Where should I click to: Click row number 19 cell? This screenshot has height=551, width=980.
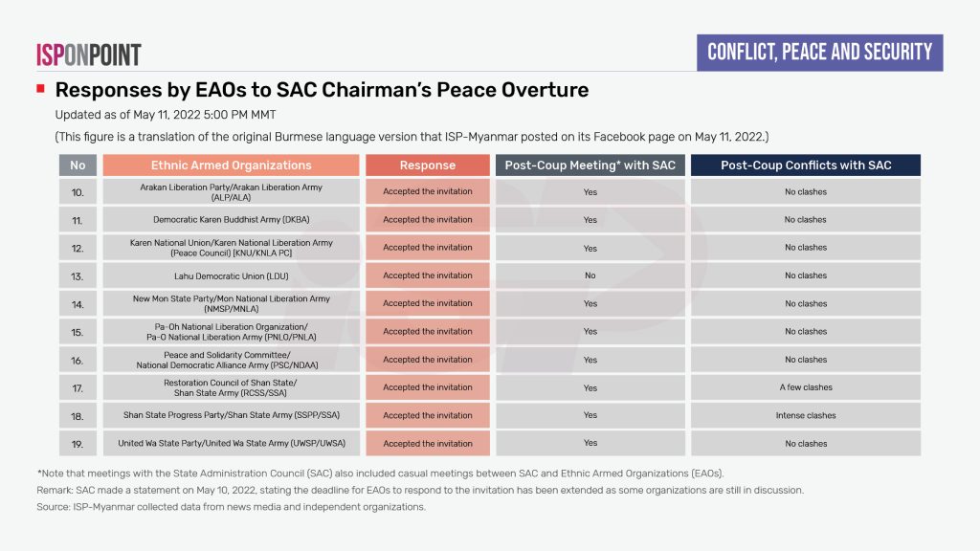pos(78,444)
